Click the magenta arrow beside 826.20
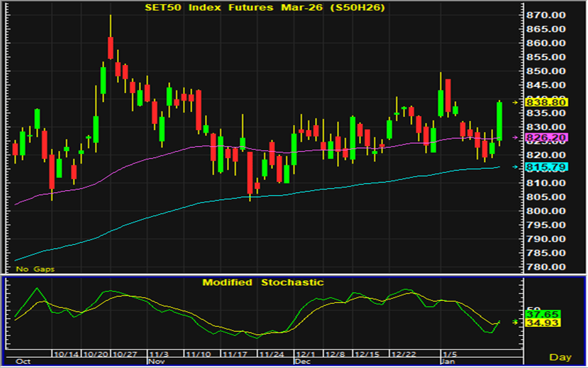 tap(516, 137)
